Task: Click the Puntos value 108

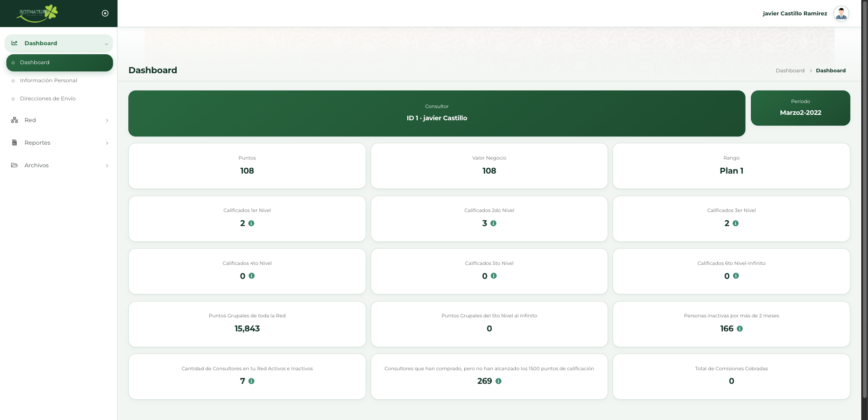Action: click(x=247, y=171)
